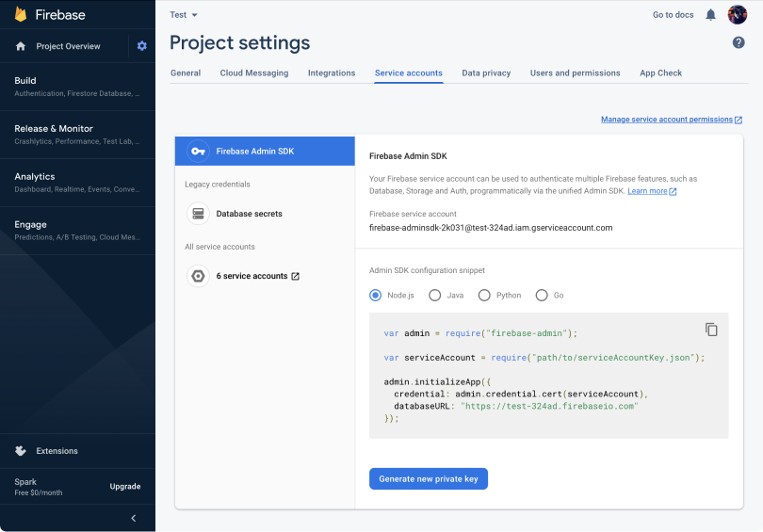Open the Integrations tab
This screenshot has width=763, height=532.
332,73
